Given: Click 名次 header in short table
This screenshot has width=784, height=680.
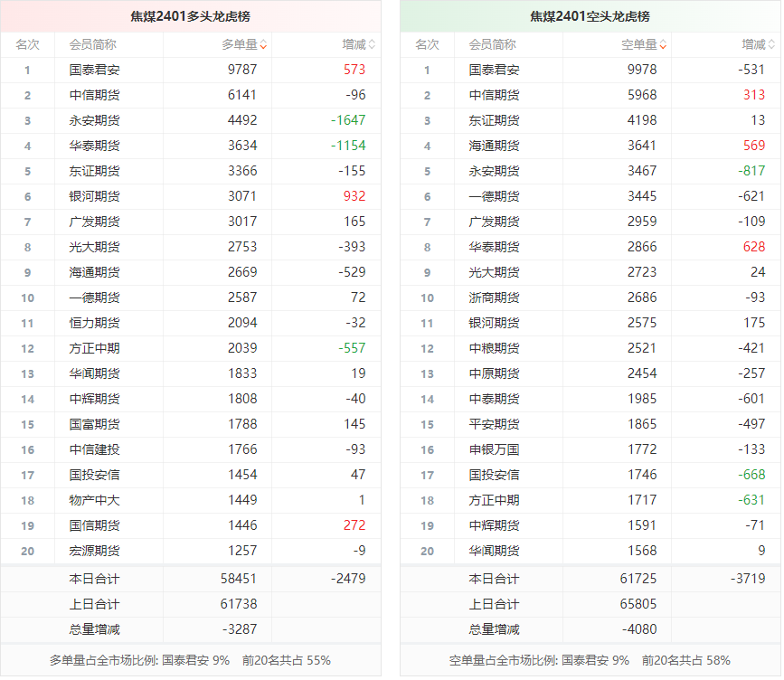Looking at the screenshot, I should tap(427, 45).
